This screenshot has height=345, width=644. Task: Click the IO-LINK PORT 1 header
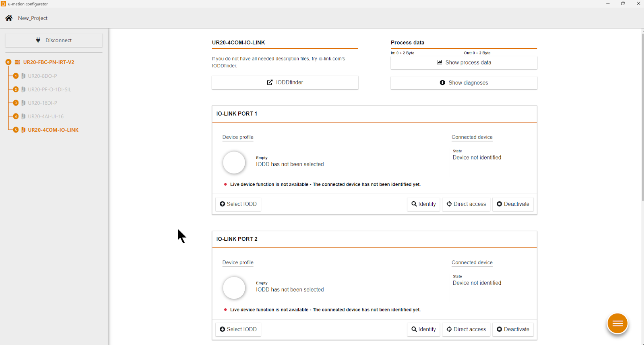[237, 114]
